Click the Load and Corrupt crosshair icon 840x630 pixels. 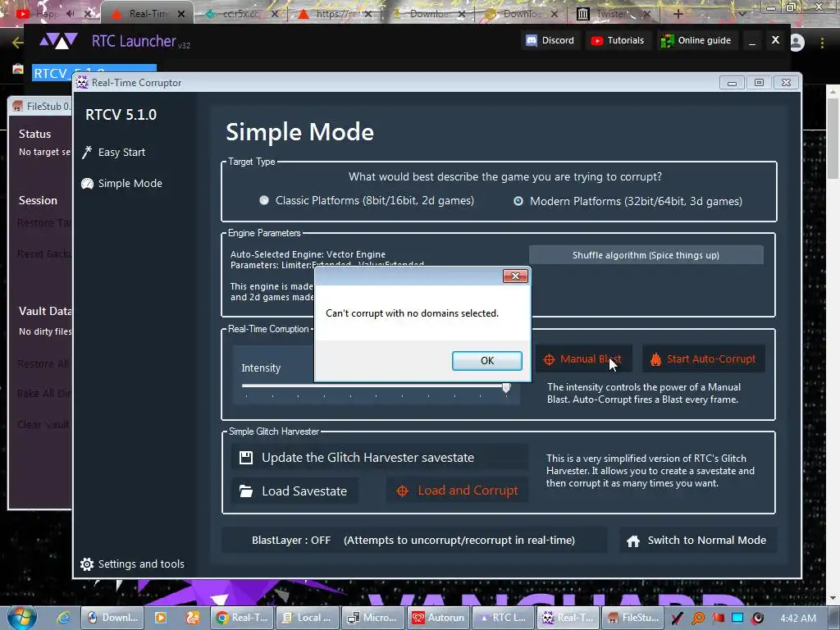(402, 491)
